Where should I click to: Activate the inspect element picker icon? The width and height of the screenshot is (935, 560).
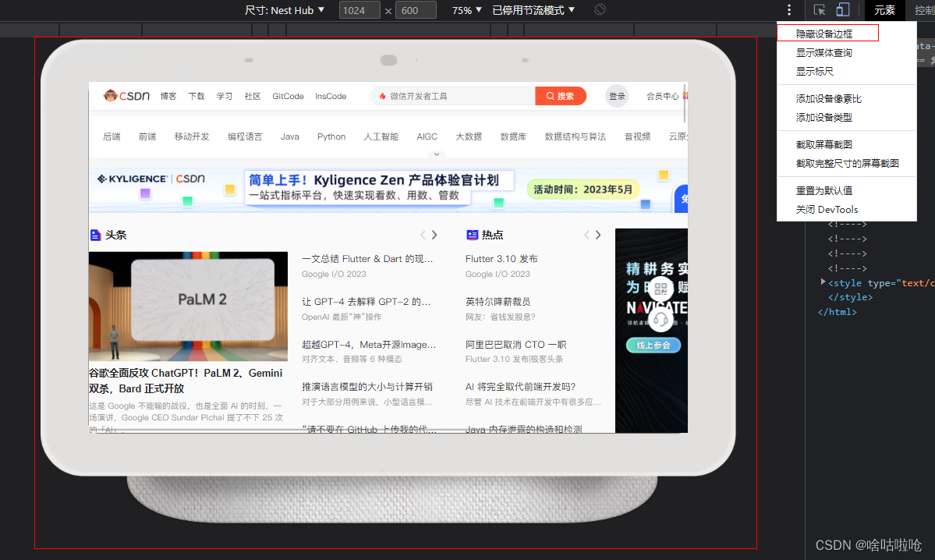click(820, 9)
